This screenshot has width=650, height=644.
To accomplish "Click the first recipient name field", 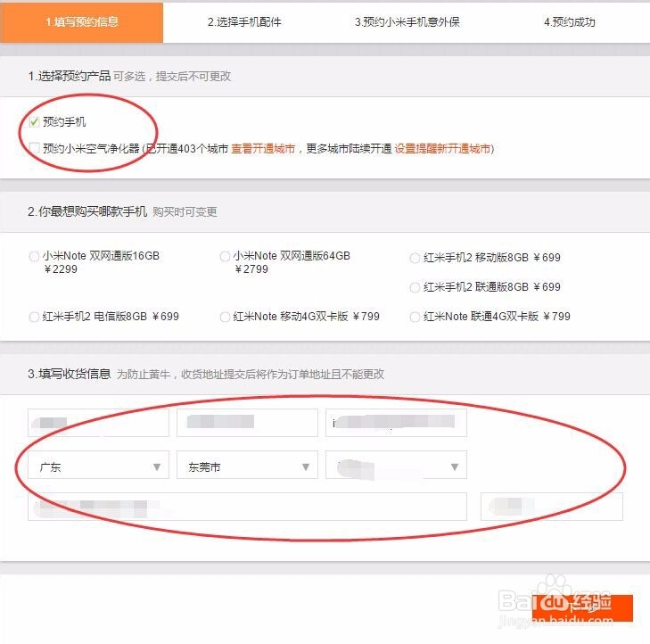I will (x=98, y=423).
